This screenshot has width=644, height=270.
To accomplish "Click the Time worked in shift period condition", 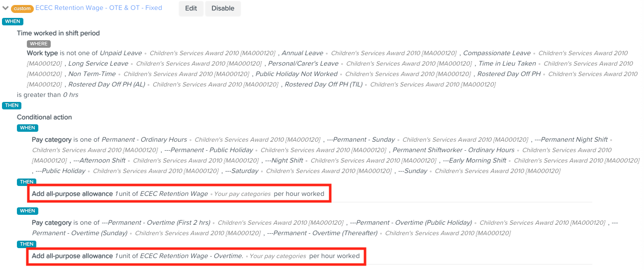I will click(58, 33).
